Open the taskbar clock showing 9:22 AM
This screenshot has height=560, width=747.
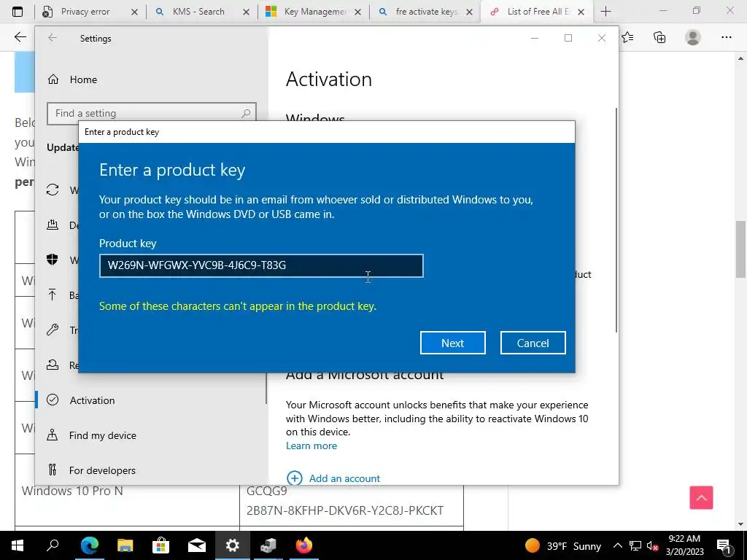click(684, 545)
